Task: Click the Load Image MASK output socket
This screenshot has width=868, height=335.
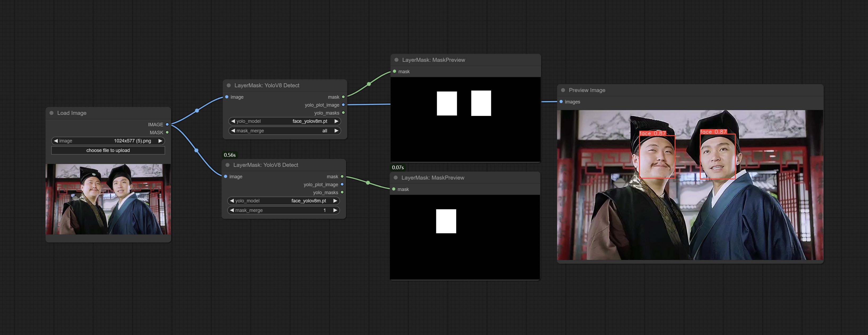Action: click(167, 132)
